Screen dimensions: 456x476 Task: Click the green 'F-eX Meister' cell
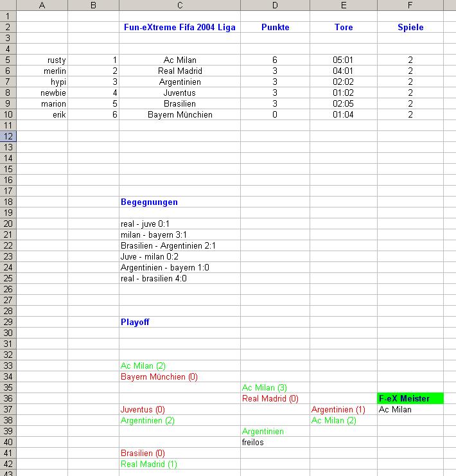coord(410,398)
